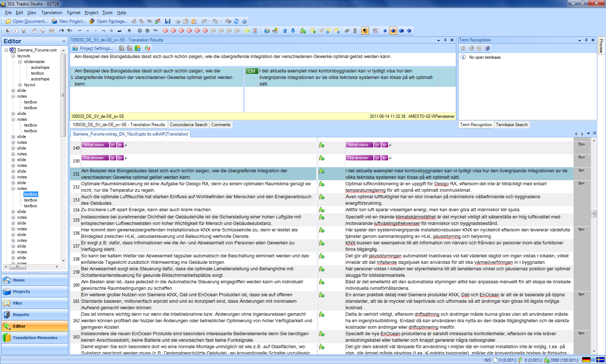This screenshot has width=606, height=364.
Task: Open the Redo history dropdown arrow
Action: pos(220,21)
